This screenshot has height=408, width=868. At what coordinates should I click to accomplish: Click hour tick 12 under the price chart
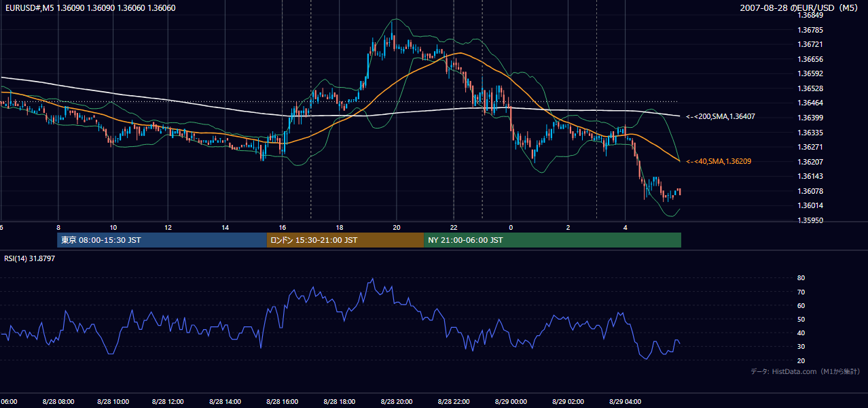pos(168,228)
